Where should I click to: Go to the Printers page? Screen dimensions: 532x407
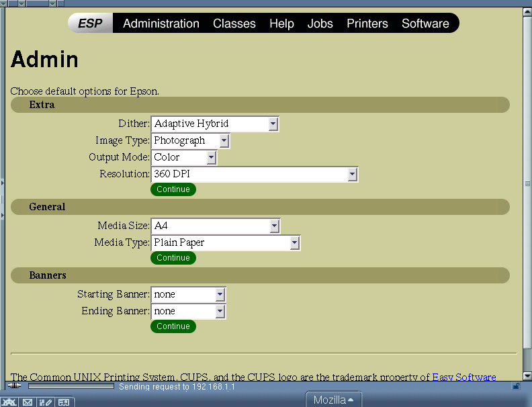pyautogui.click(x=367, y=24)
